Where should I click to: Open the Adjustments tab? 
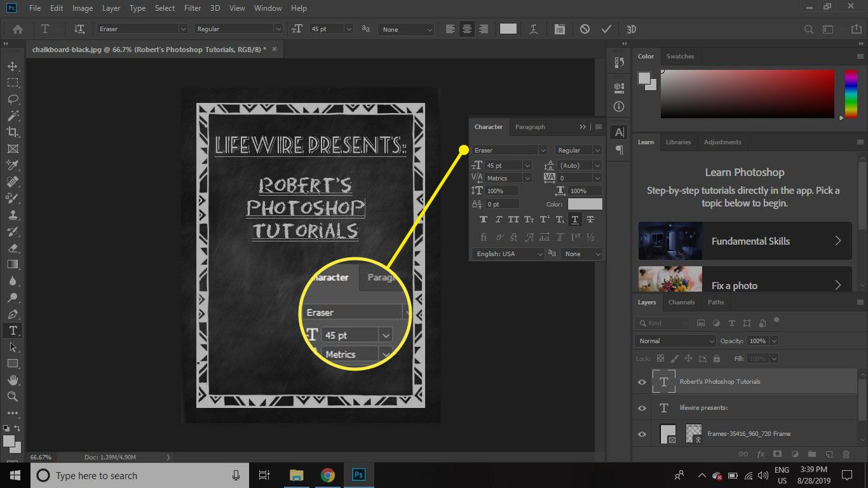[x=722, y=142]
